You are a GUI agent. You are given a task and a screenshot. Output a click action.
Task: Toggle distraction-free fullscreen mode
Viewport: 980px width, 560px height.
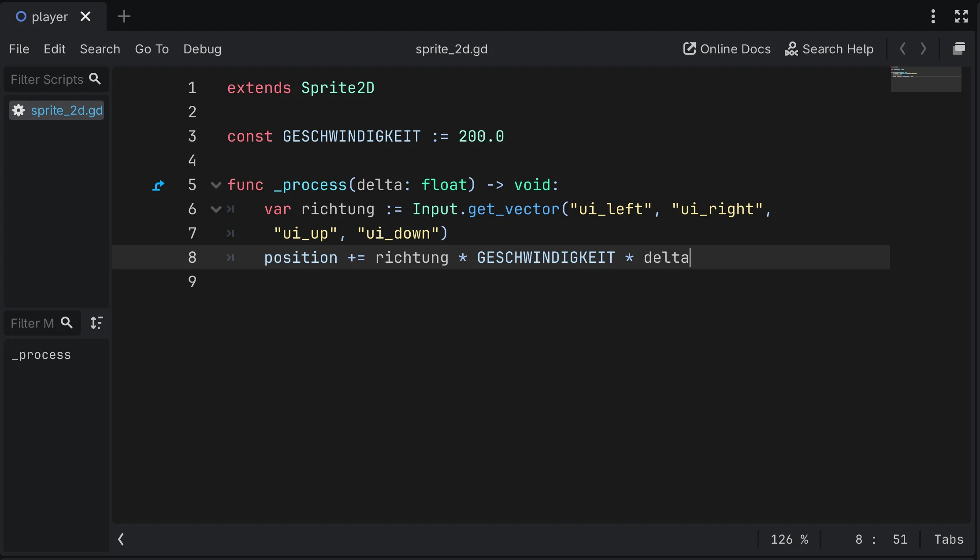click(961, 17)
